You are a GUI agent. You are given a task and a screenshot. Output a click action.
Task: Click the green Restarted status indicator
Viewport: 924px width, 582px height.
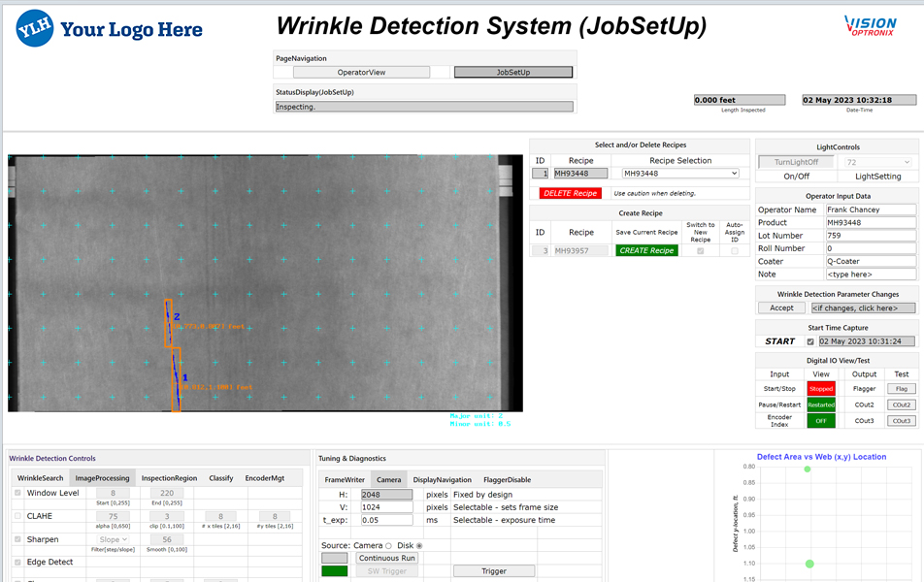pos(821,404)
